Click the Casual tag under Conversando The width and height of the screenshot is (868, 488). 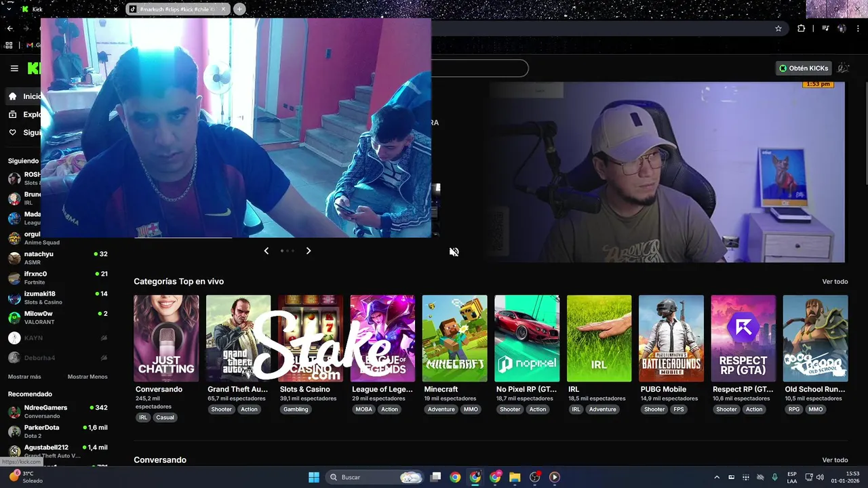(165, 418)
